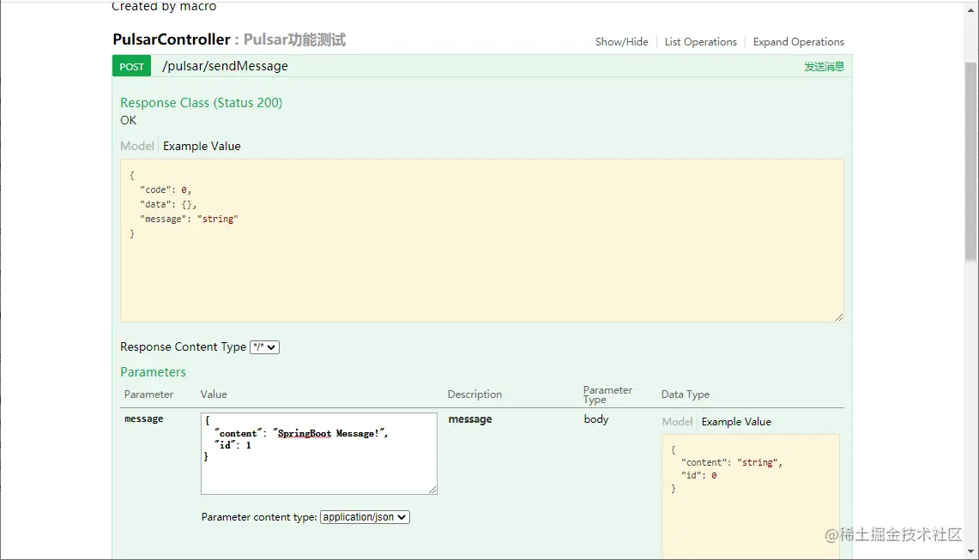This screenshot has width=979, height=560.
Task: Click the resize handle of response example box
Action: click(838, 317)
